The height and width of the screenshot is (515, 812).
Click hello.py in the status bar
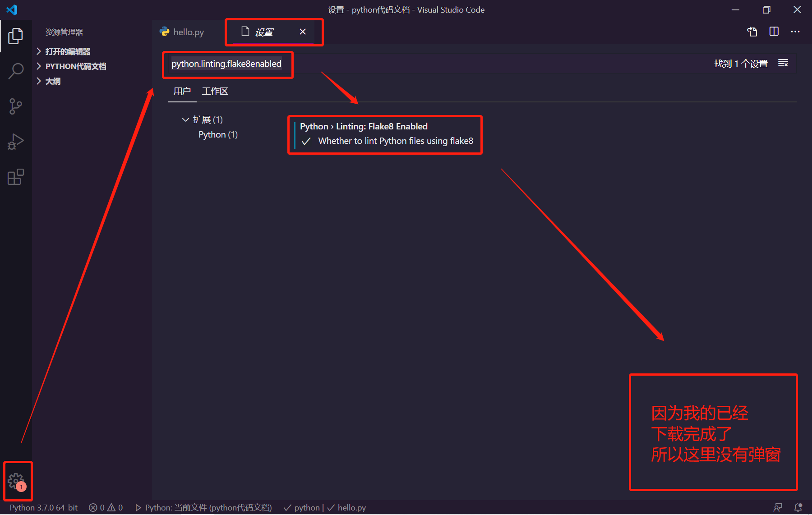pos(352,507)
